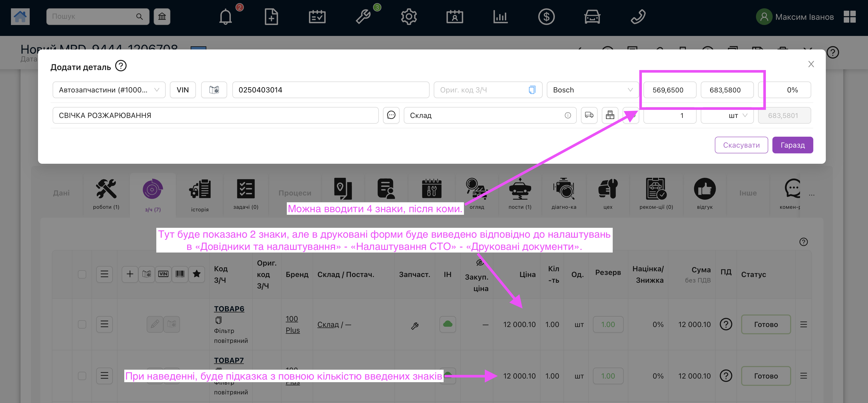Click the notifications bell icon

(x=225, y=17)
